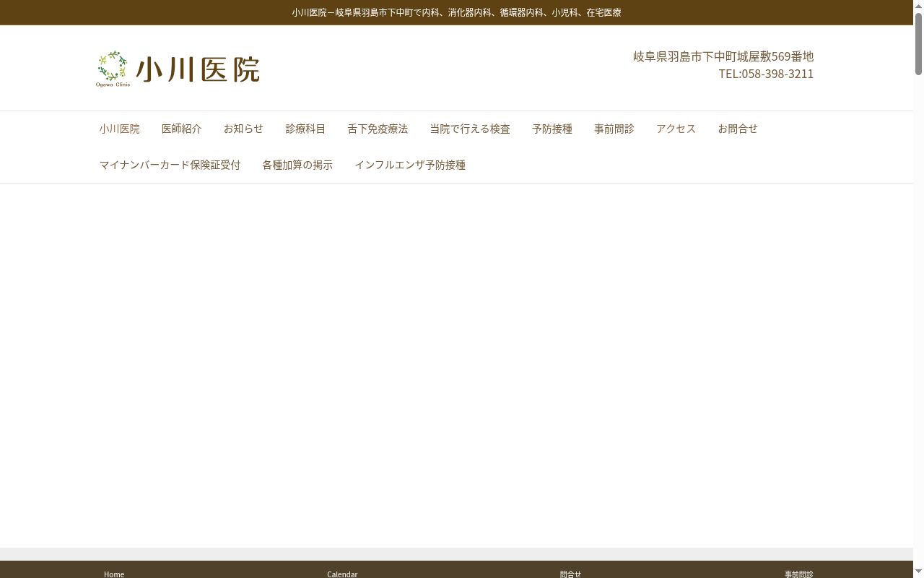This screenshot has width=924, height=578.
Task: Click the 小川医院 site title text
Action: (198, 69)
